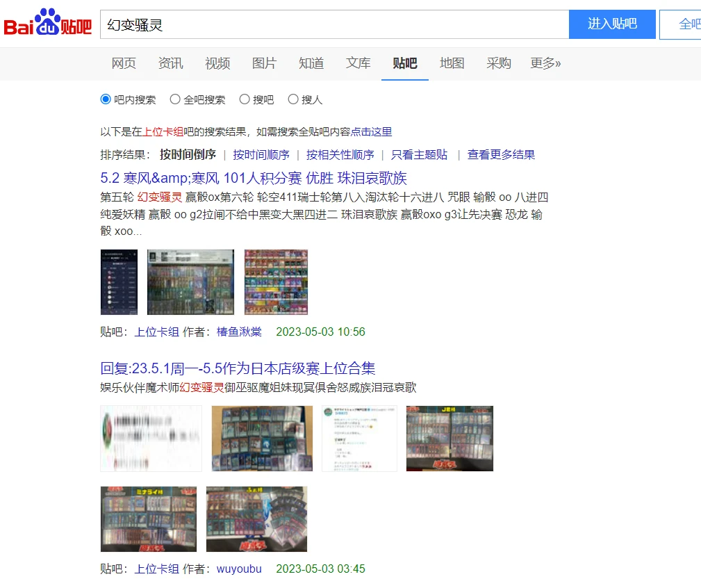Open the blurred text thumbnail in second result
701x588 pixels.
151,439
